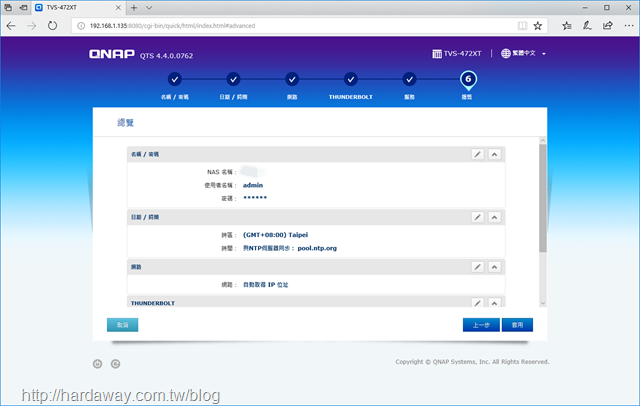This screenshot has height=406, width=640.
Task: Click the Add notes pen icon
Action: pos(587,26)
